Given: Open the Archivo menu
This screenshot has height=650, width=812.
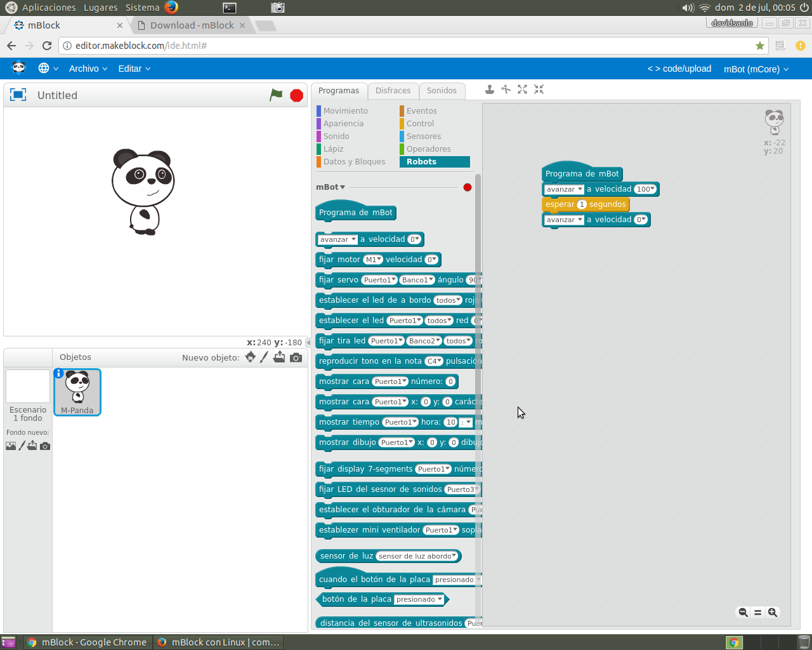Looking at the screenshot, I should pyautogui.click(x=88, y=69).
